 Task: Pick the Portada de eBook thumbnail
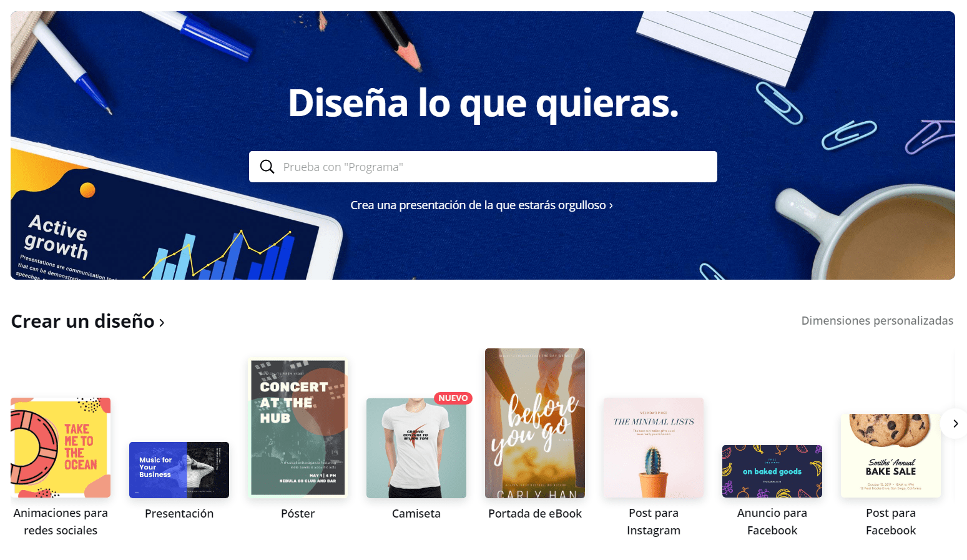(535, 423)
